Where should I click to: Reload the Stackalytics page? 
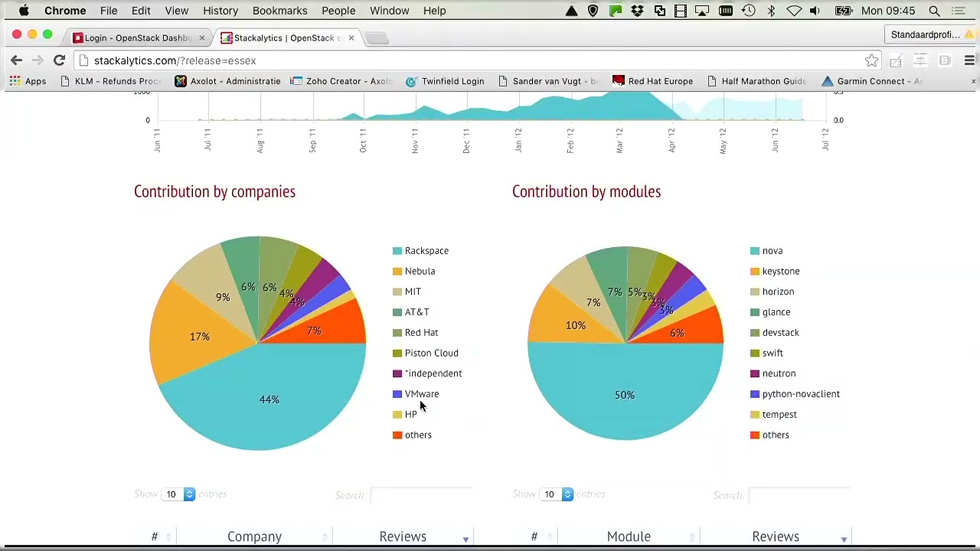[x=59, y=60]
